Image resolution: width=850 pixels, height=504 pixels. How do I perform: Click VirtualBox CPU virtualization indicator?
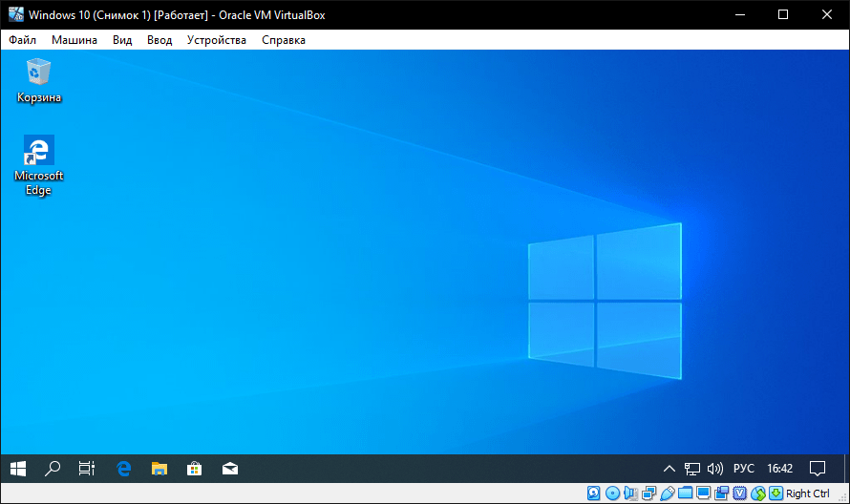pos(740,493)
